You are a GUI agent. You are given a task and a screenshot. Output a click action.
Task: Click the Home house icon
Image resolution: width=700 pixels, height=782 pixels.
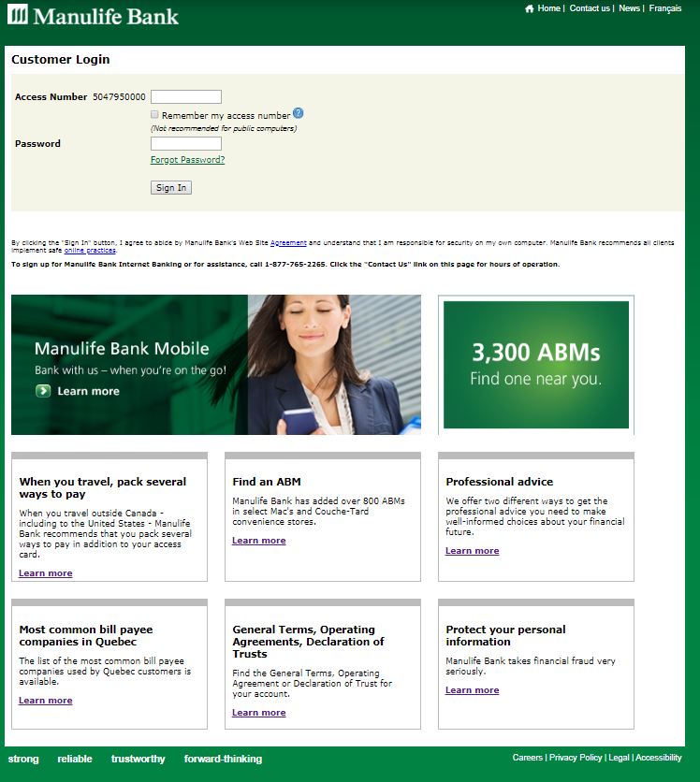530,8
